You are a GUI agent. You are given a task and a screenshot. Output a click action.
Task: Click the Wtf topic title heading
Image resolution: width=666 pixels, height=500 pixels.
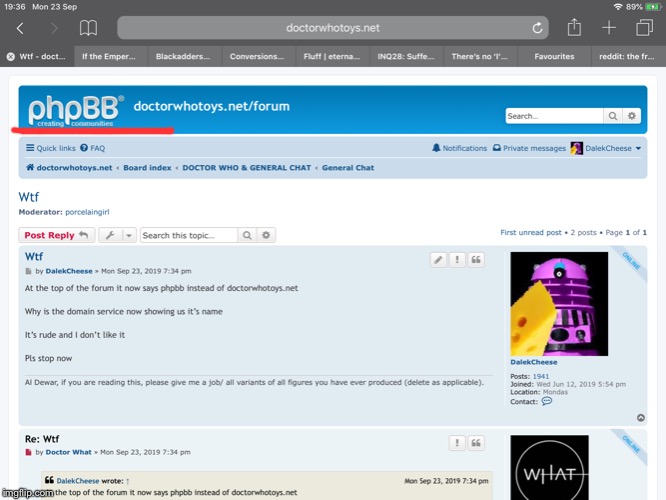point(28,197)
